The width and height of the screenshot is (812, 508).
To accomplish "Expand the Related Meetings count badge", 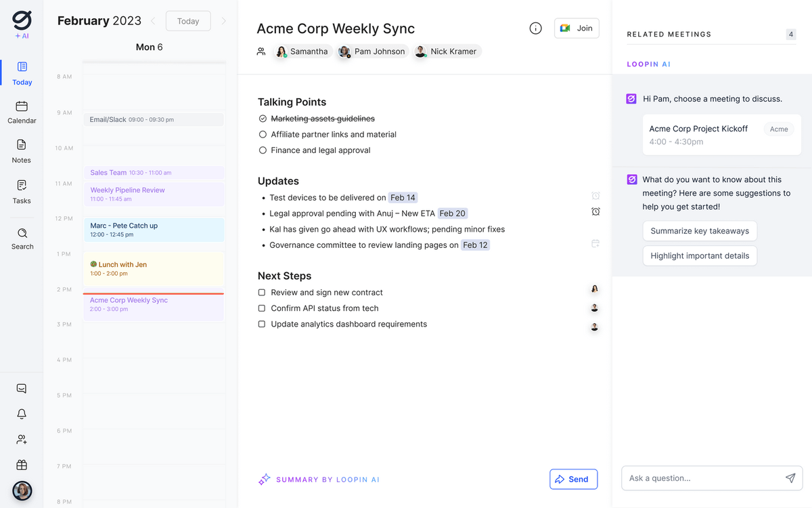I will click(x=790, y=34).
